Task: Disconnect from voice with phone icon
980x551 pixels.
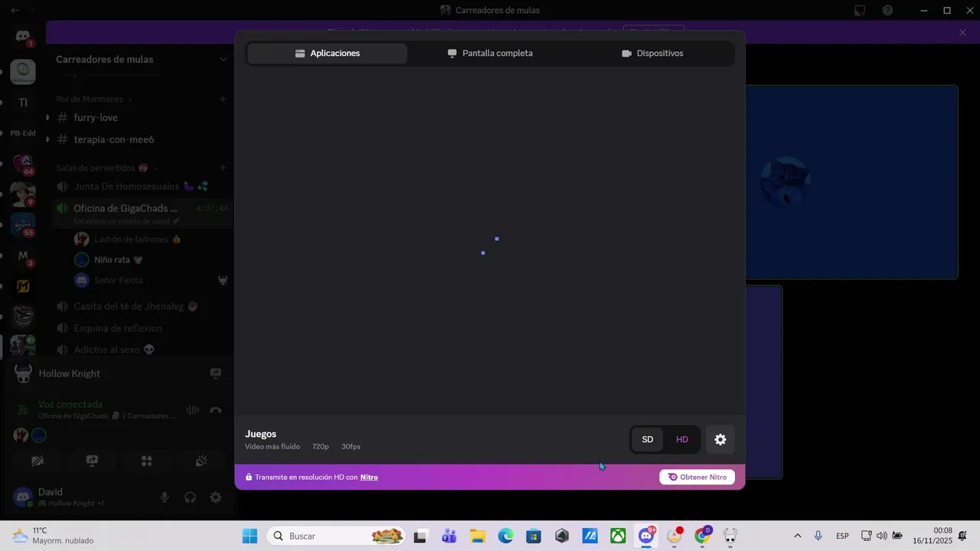Action: [216, 410]
